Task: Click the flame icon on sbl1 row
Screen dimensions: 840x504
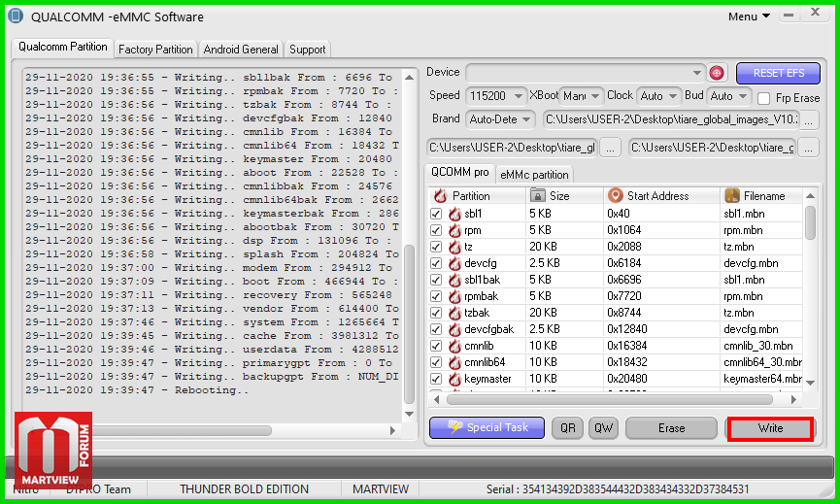Action: [454, 214]
